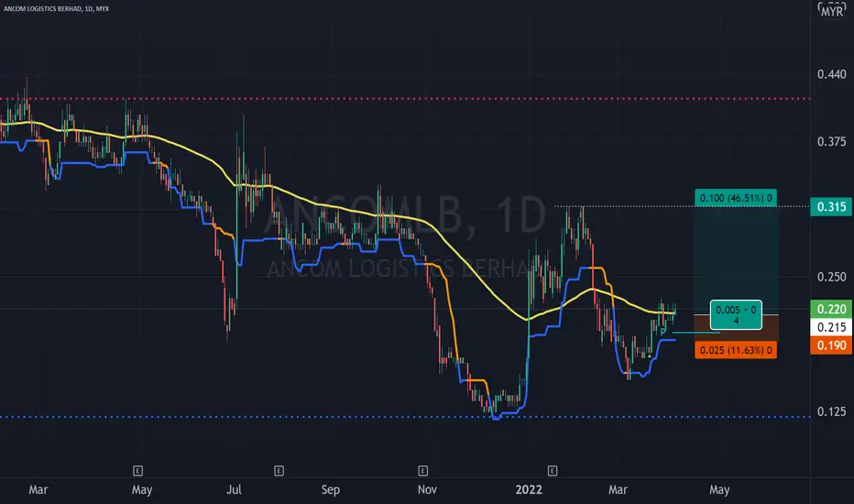Image resolution: width=854 pixels, height=504 pixels.
Task: Click the 2022 label on the time axis
Action: [529, 489]
